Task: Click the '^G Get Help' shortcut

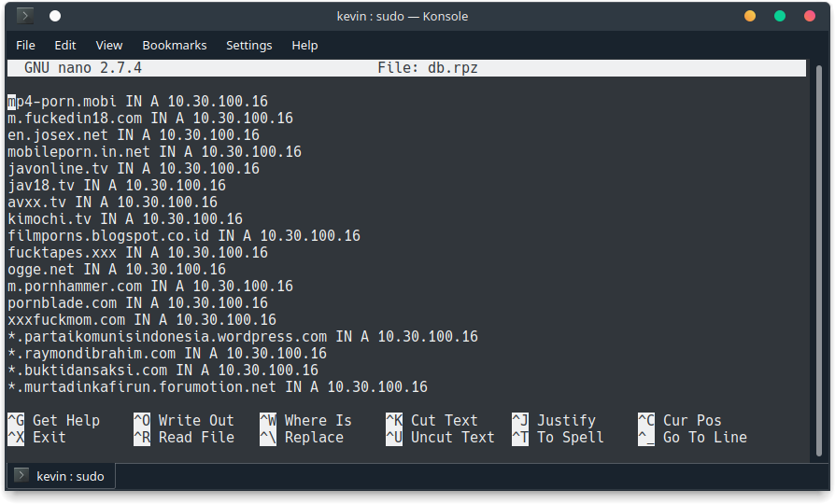Action: (53, 420)
